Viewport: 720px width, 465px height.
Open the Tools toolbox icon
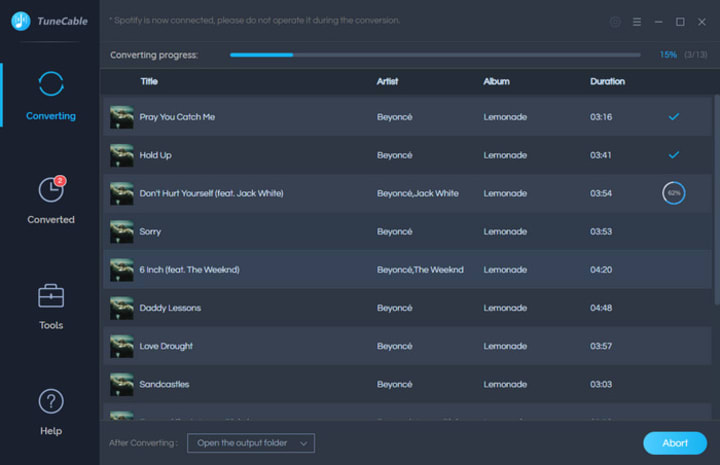(x=51, y=296)
